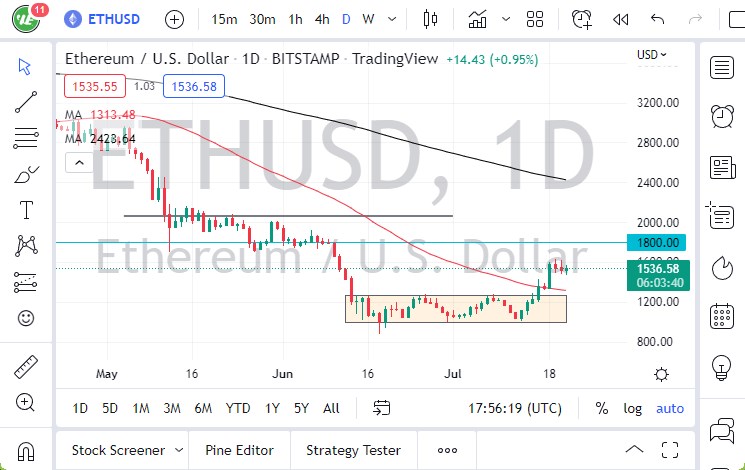Open the emoji icons tool
745x470 pixels.
[x=26, y=318]
